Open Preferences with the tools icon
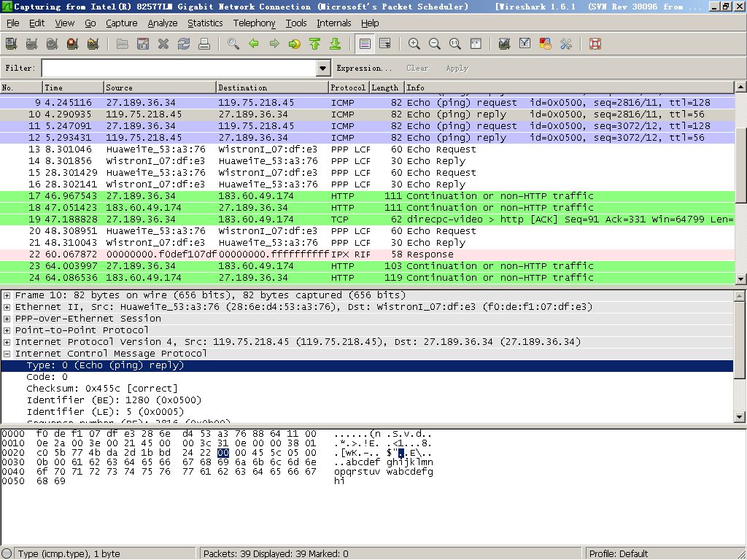The image size is (747, 560). tap(566, 44)
